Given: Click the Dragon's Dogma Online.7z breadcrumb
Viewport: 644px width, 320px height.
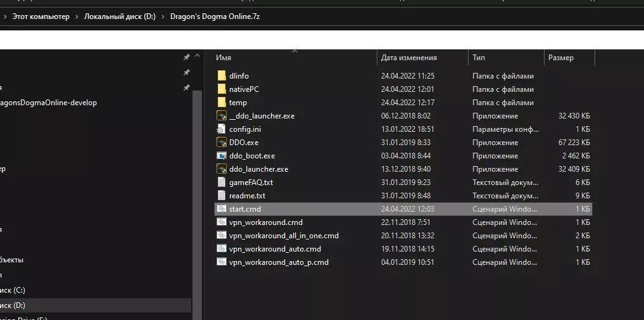Looking at the screenshot, I should tap(216, 17).
